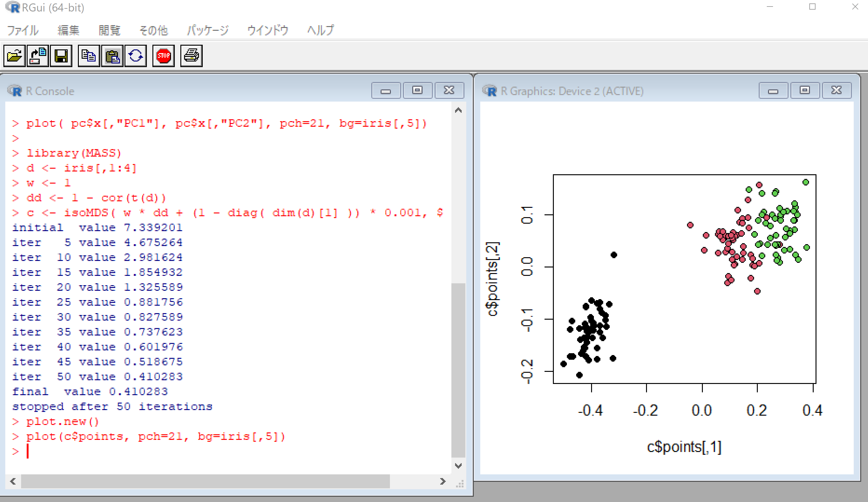Click the top-right green point in plot

(806, 182)
